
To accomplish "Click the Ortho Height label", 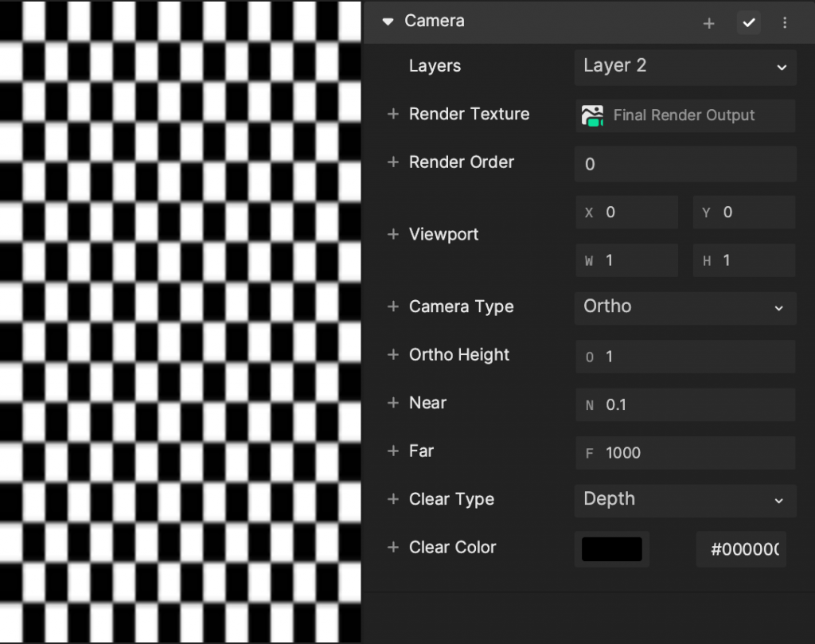I will pos(459,355).
